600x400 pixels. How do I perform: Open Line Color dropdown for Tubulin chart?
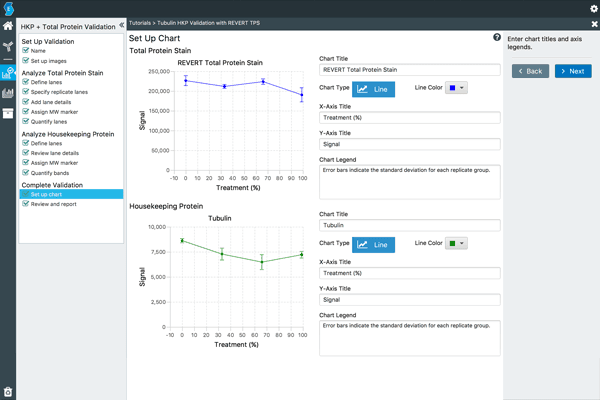pyautogui.click(x=456, y=243)
